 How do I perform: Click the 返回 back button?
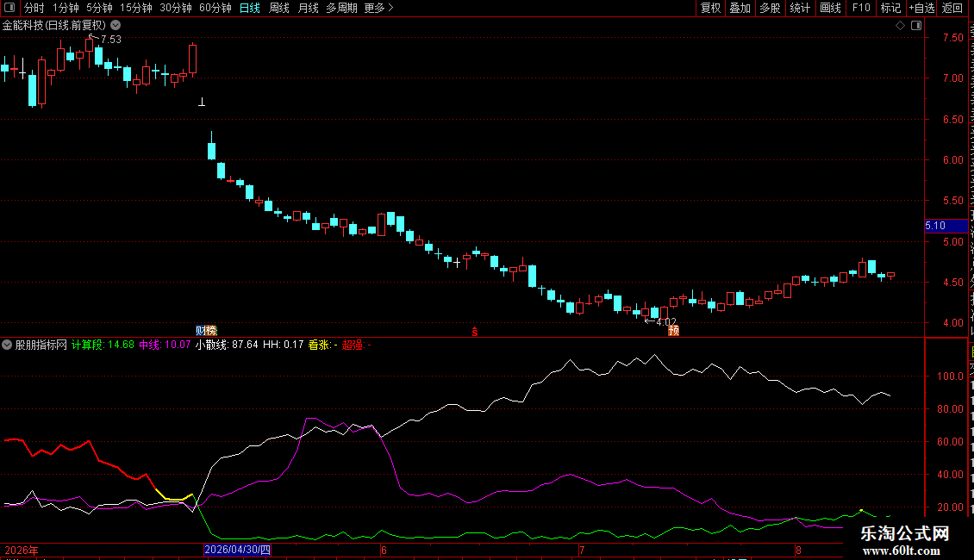click(952, 8)
